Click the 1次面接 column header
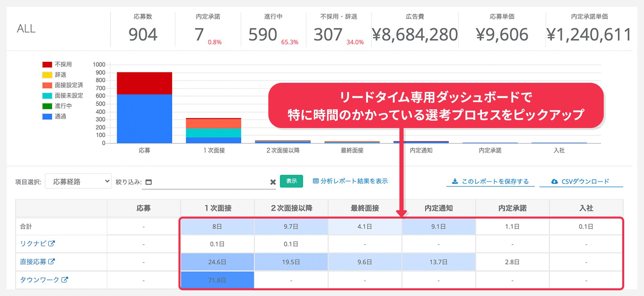This screenshot has height=296, width=644. (x=218, y=208)
